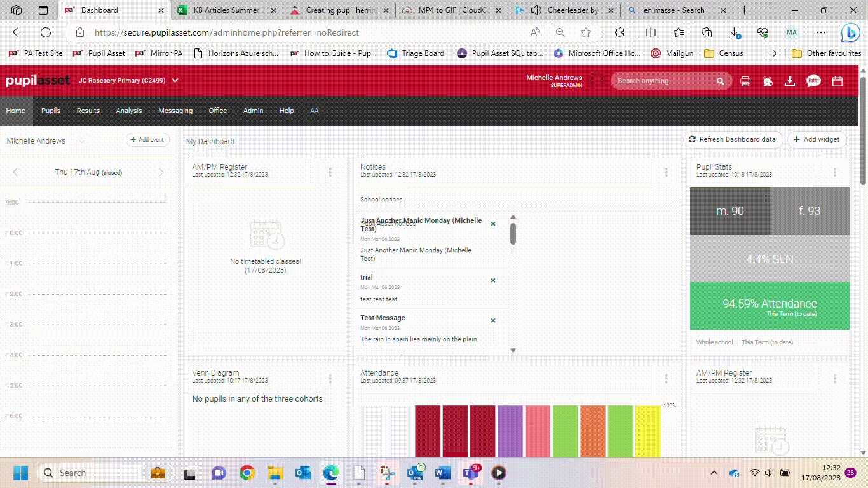Open the calendar icon in the header
868x488 pixels.
tap(837, 81)
